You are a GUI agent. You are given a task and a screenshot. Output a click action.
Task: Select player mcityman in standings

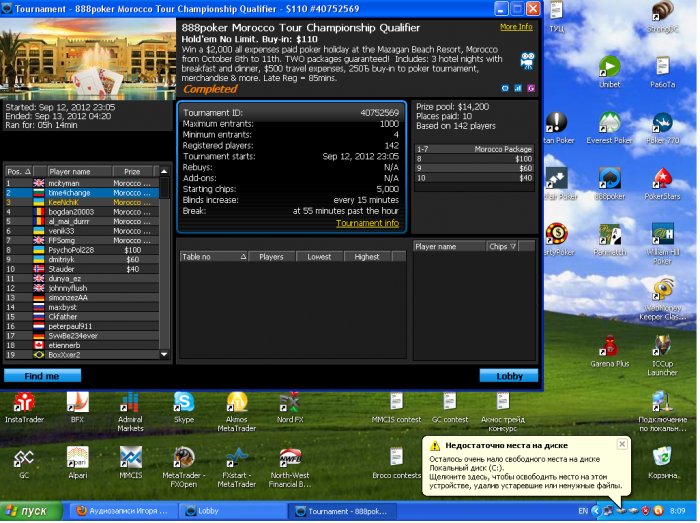(x=82, y=183)
